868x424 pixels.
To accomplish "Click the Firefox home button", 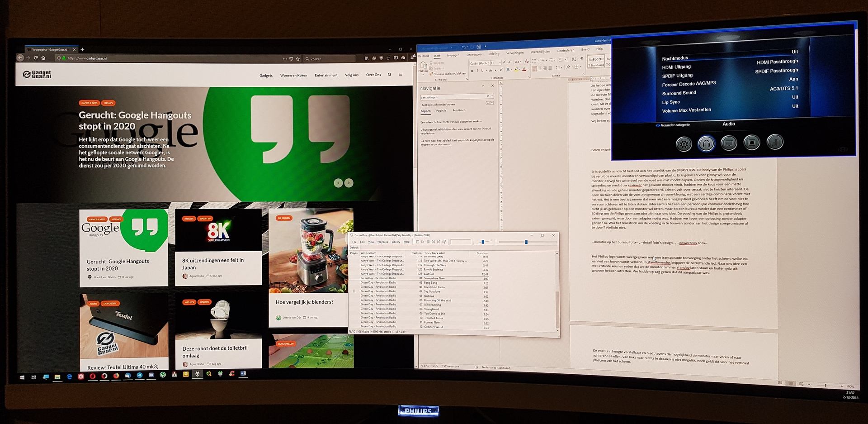I will (43, 58).
